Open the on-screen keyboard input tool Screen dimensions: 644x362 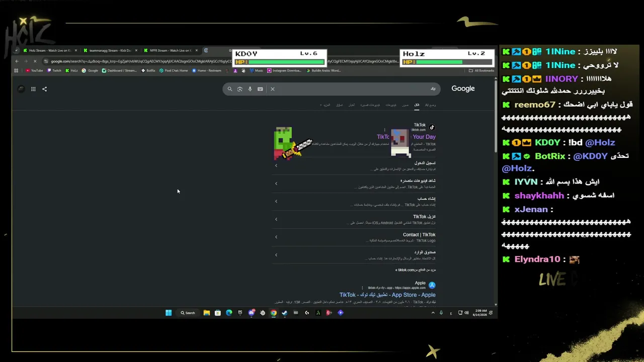click(260, 89)
